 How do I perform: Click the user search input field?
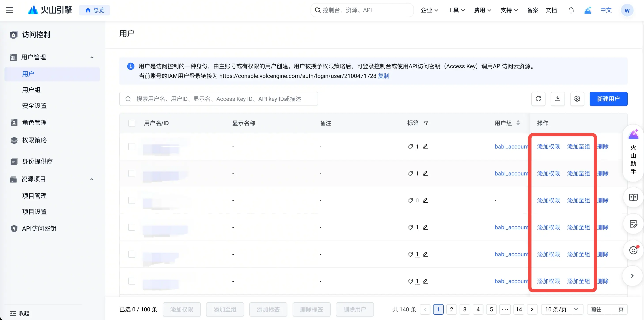218,99
